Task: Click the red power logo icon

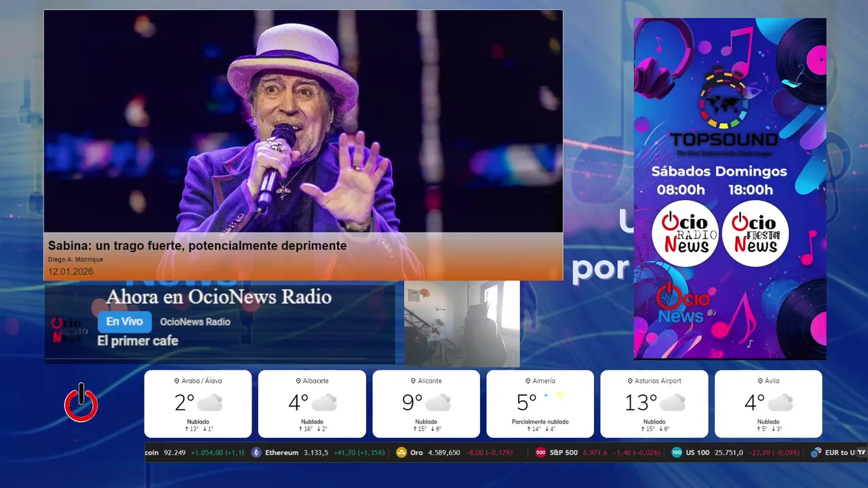Action: coord(81,403)
